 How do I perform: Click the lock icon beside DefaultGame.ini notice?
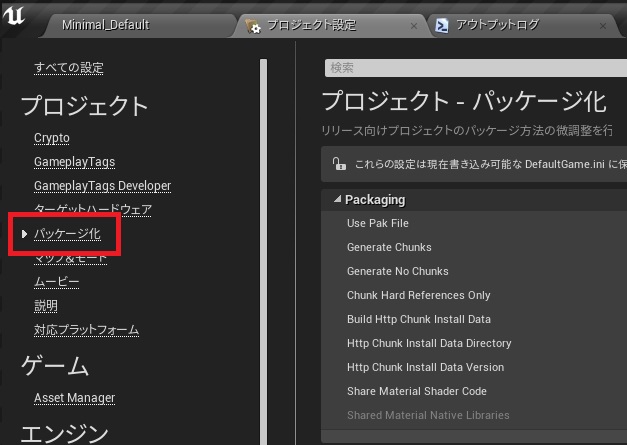339,164
